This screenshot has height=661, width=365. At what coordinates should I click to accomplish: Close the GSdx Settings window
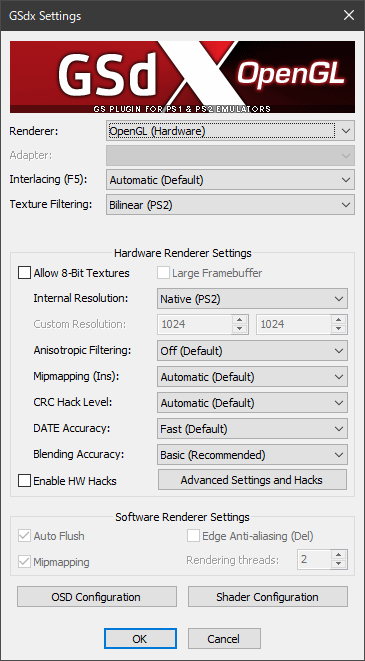349,16
